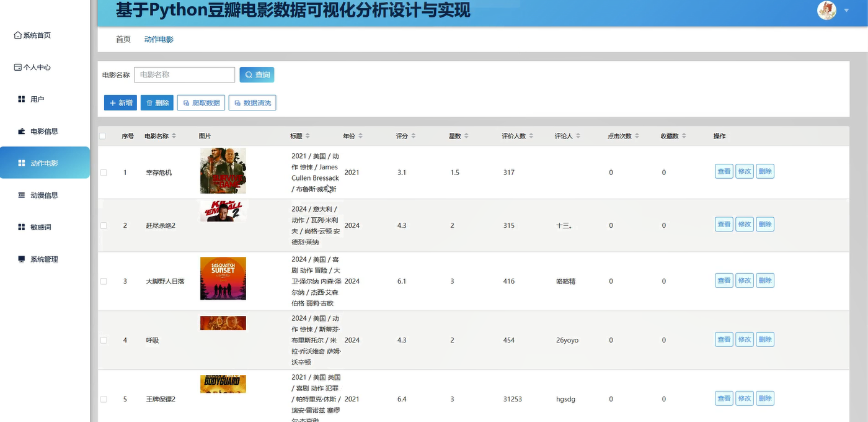
Task: Click 修改 for 赶尽杀绝2 row
Action: tap(745, 224)
